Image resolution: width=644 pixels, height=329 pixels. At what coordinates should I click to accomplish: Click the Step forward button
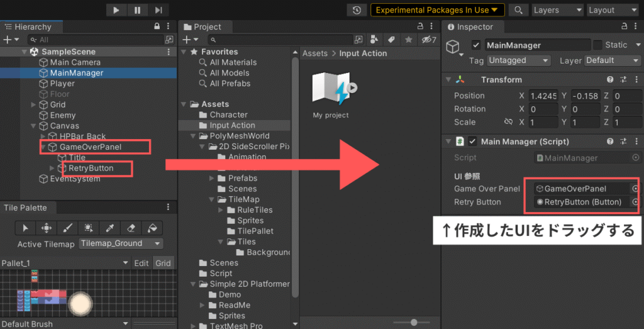point(158,9)
